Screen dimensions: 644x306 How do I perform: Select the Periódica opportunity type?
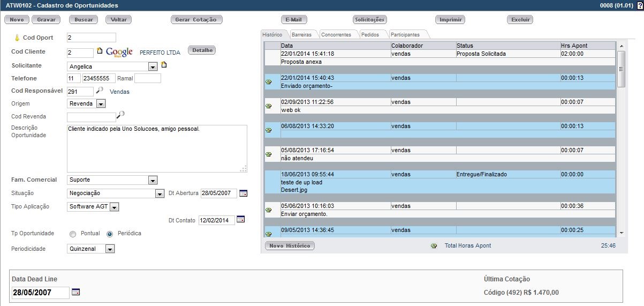point(110,234)
